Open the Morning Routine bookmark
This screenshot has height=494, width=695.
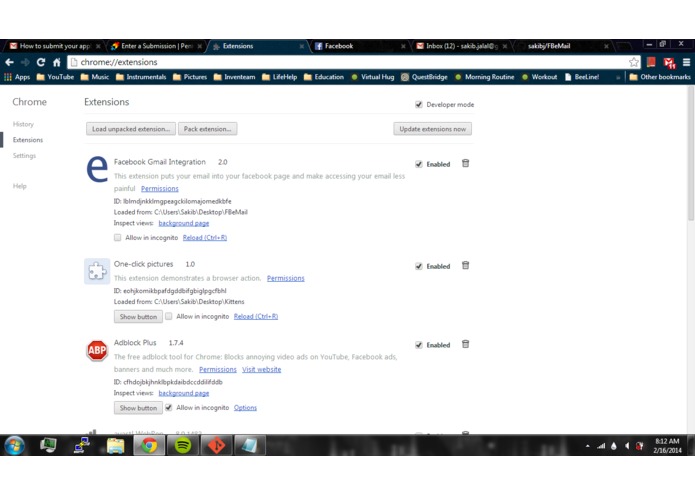485,77
